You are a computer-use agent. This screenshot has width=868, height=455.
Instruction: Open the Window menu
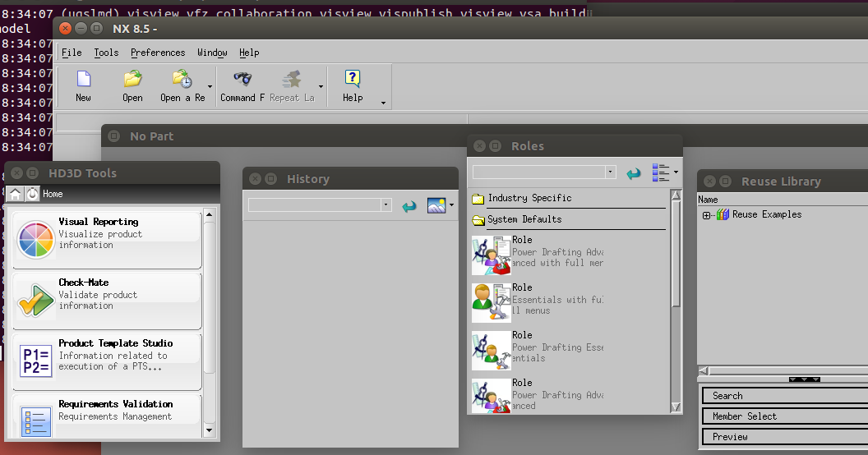pyautogui.click(x=212, y=53)
